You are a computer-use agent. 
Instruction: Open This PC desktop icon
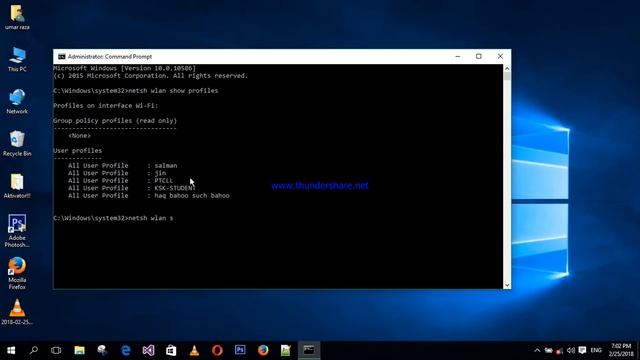click(x=17, y=60)
